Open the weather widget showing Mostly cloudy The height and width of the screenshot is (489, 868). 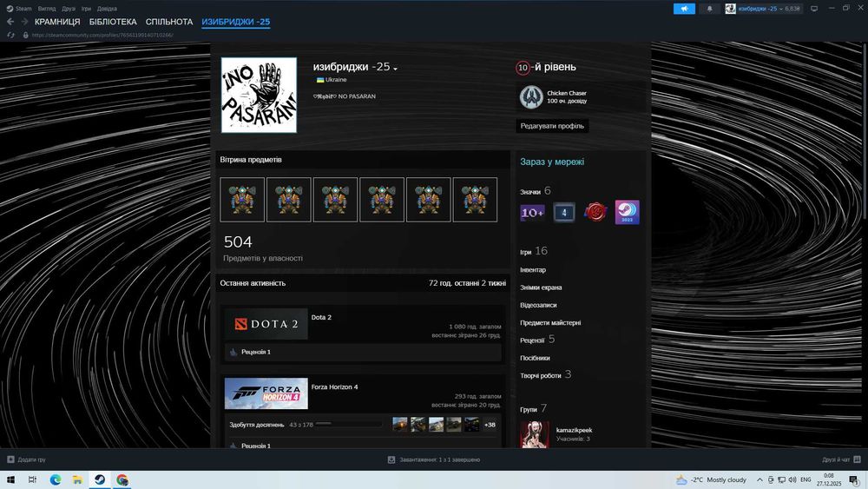point(712,479)
